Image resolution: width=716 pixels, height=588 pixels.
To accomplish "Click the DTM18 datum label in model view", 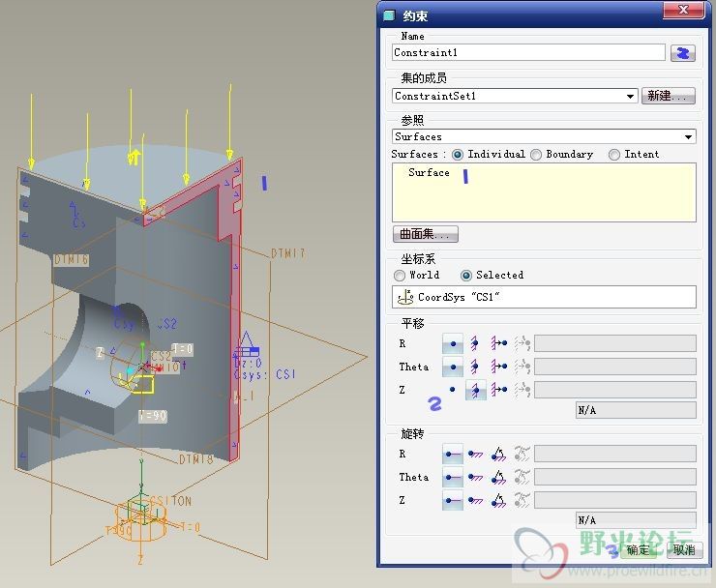I will 195,459.
